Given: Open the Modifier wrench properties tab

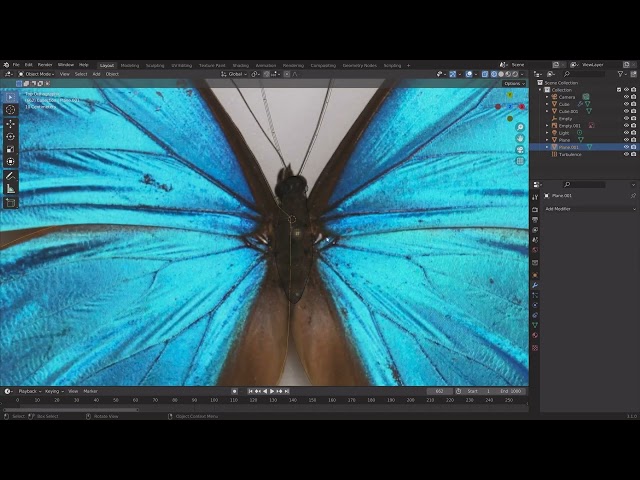Looking at the screenshot, I should [535, 285].
